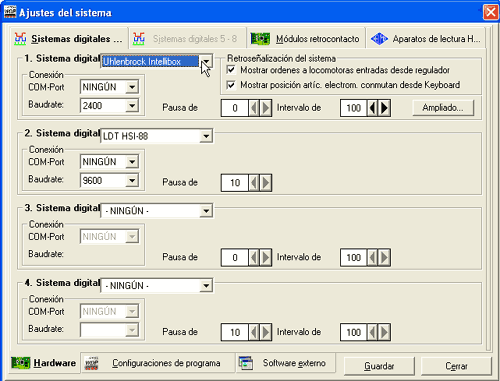Increase Intervalo de value for system 3
Screen dimensions: 500x381
(x=384, y=257)
